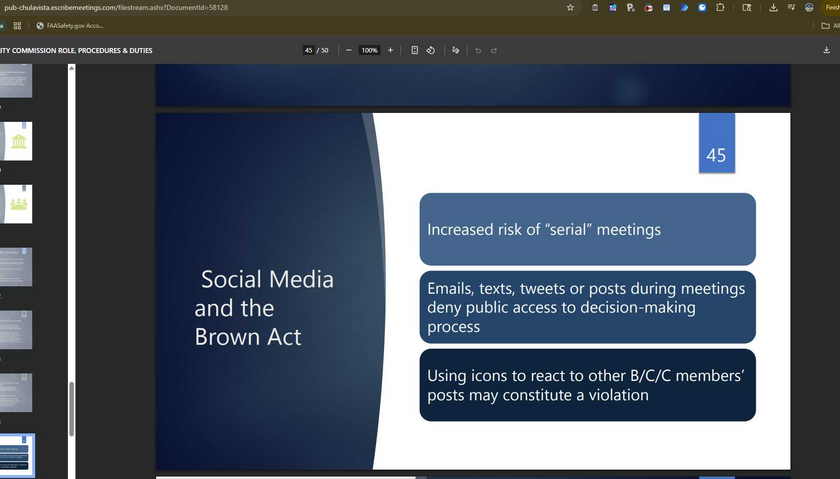
Task: Zoom out with the minus button
Action: click(x=348, y=50)
